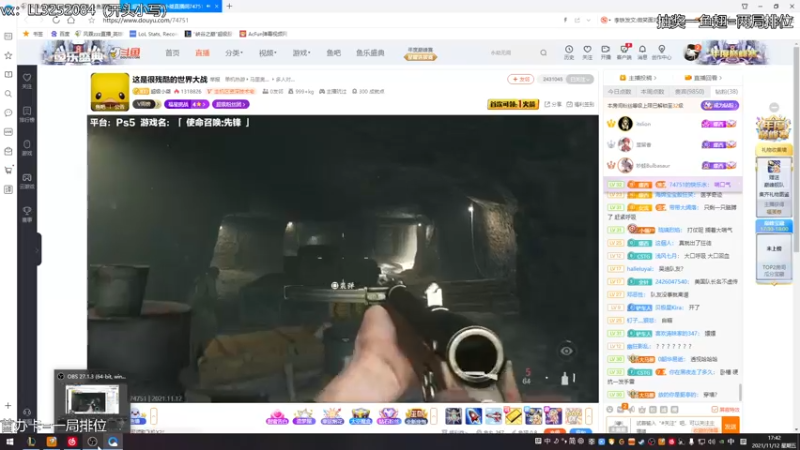The image size is (800, 450).
Task: Click the browser sidebar plus add icon
Action: (8, 406)
